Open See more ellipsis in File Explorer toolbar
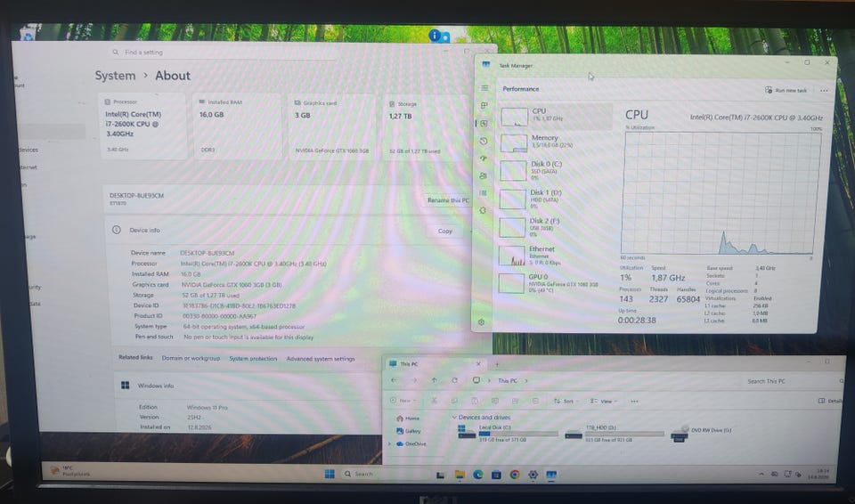Image resolution: width=855 pixels, height=504 pixels. 634,401
